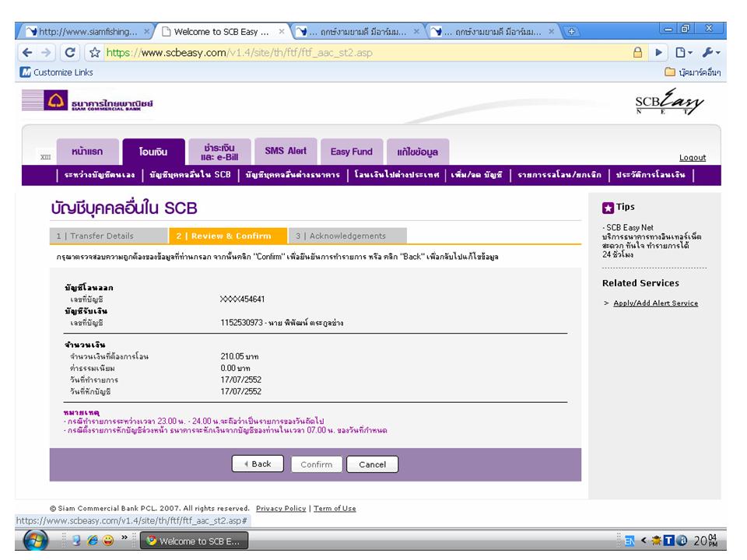Open the Windows Start orb
747x560 pixels.
pos(36,541)
